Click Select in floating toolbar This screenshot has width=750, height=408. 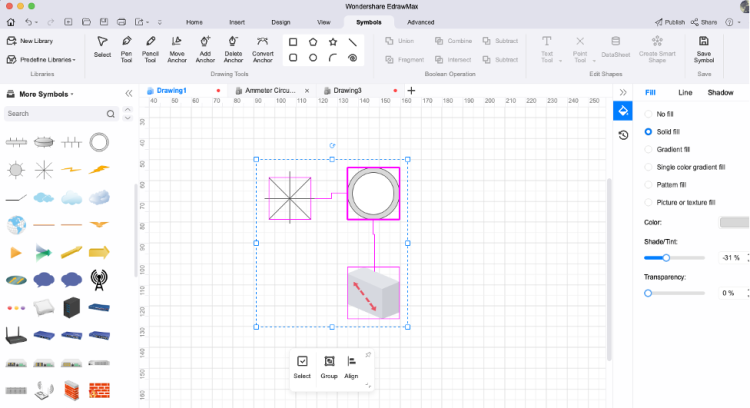(x=302, y=367)
